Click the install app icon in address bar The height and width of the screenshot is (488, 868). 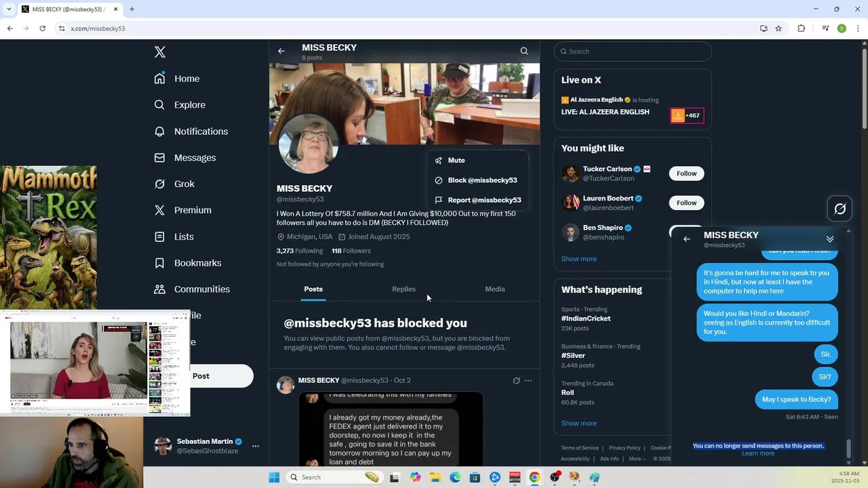coord(764,28)
